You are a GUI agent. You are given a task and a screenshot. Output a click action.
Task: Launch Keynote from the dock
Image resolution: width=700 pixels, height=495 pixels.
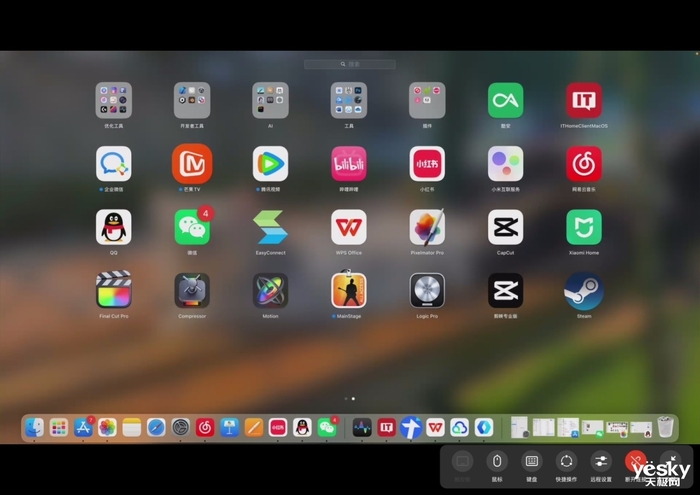point(229,428)
